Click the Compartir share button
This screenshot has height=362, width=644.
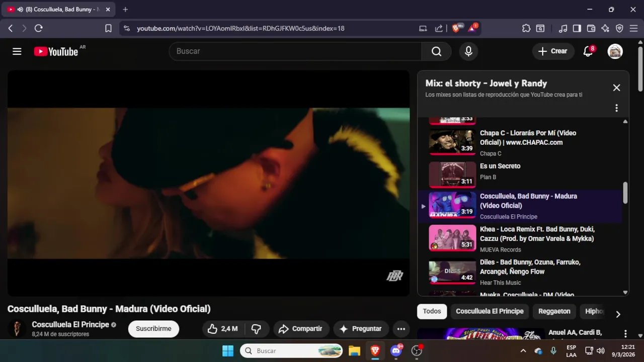coord(300,329)
